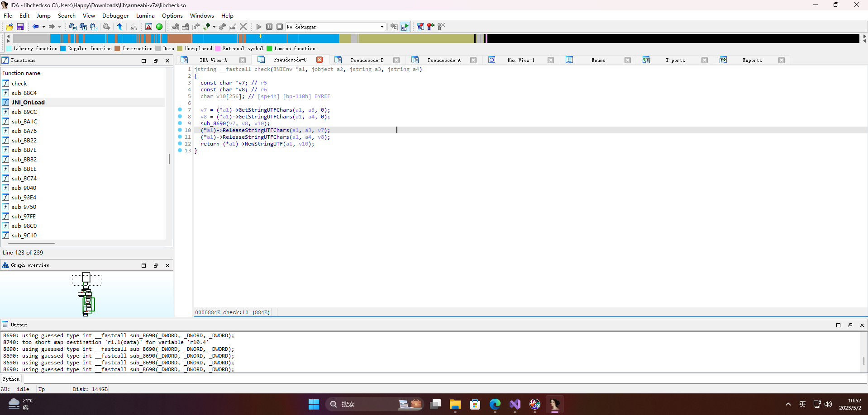This screenshot has width=868, height=415.
Task: Switch to the Pseudocode-B tab
Action: pos(367,60)
